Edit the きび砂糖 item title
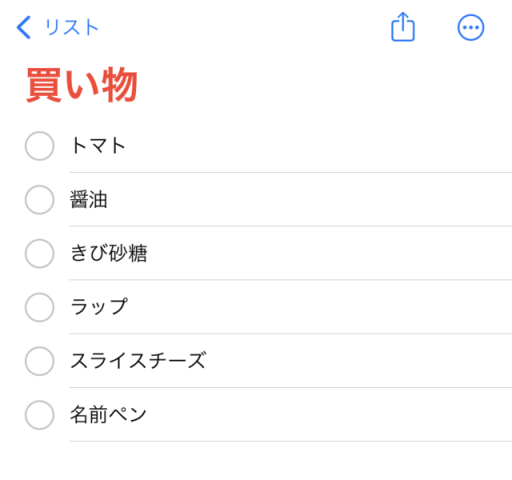This screenshot has width=512, height=480. (x=109, y=253)
